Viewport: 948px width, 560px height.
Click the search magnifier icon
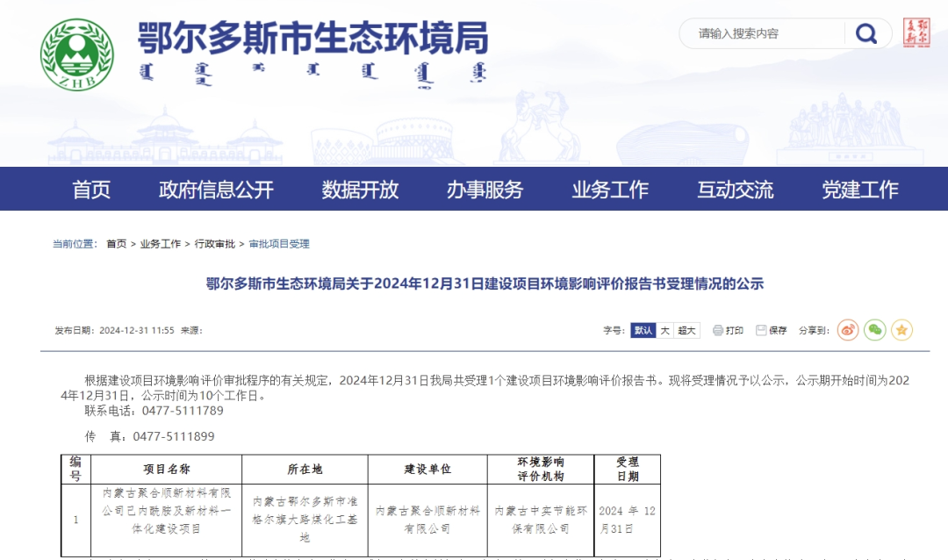[866, 34]
